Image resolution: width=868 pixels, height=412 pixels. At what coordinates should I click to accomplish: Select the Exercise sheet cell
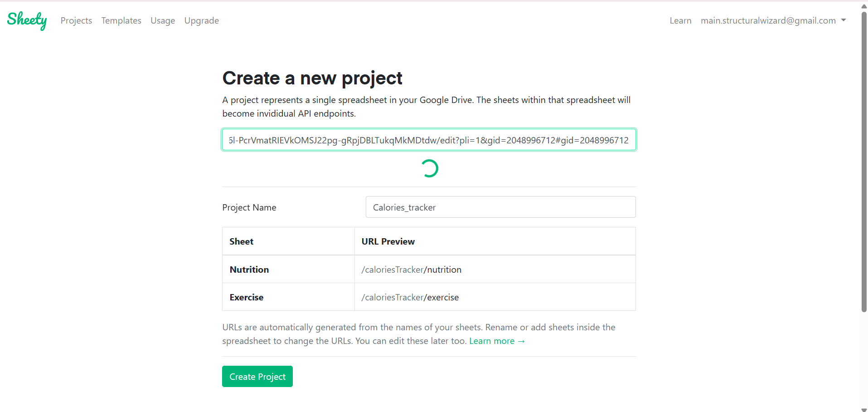pos(288,297)
